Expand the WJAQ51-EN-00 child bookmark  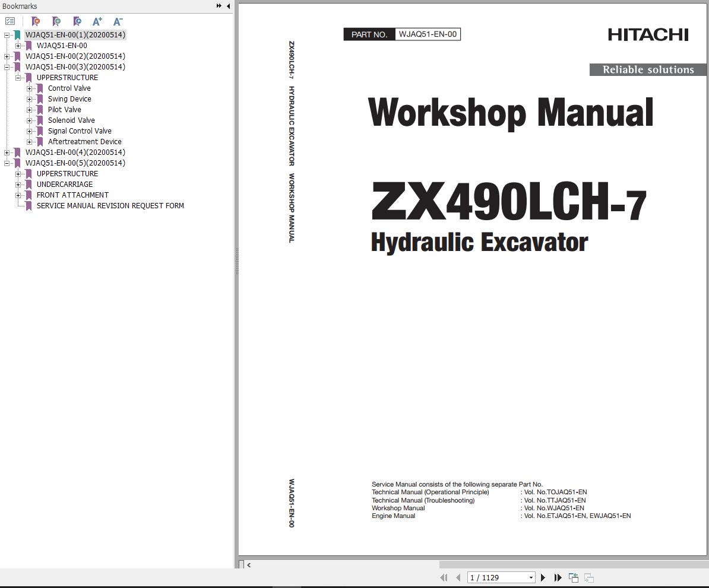point(18,46)
